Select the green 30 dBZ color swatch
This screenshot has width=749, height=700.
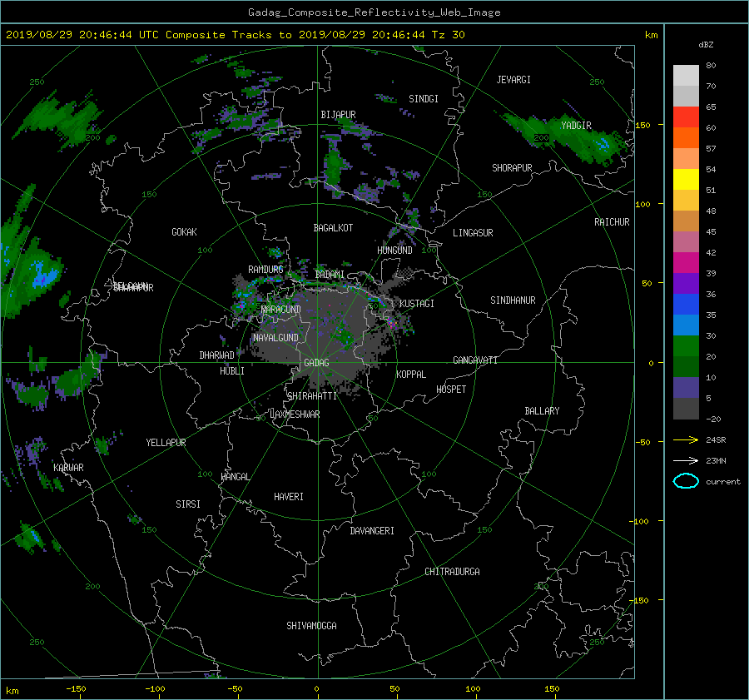[686, 346]
